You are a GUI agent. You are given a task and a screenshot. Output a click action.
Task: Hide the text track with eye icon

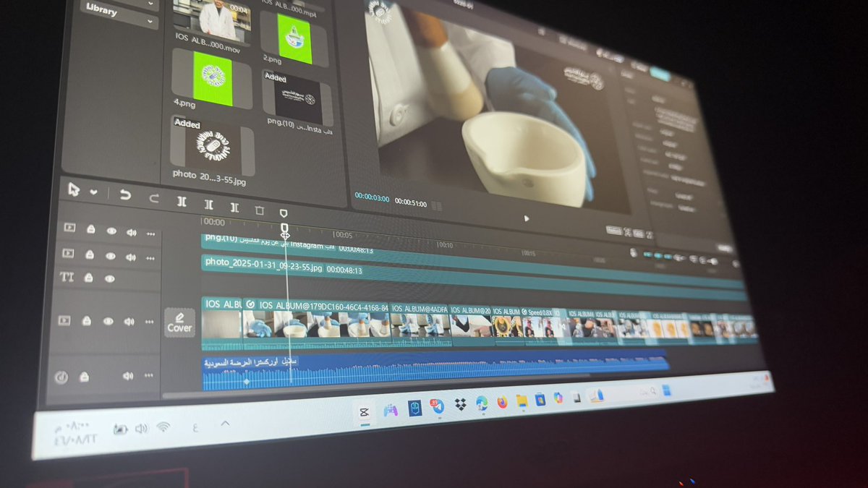[110, 279]
